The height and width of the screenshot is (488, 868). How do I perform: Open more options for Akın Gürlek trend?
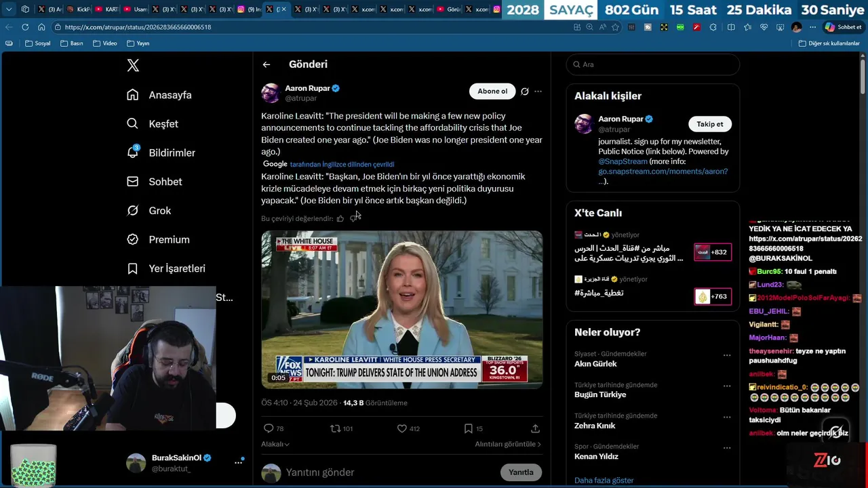[727, 355]
